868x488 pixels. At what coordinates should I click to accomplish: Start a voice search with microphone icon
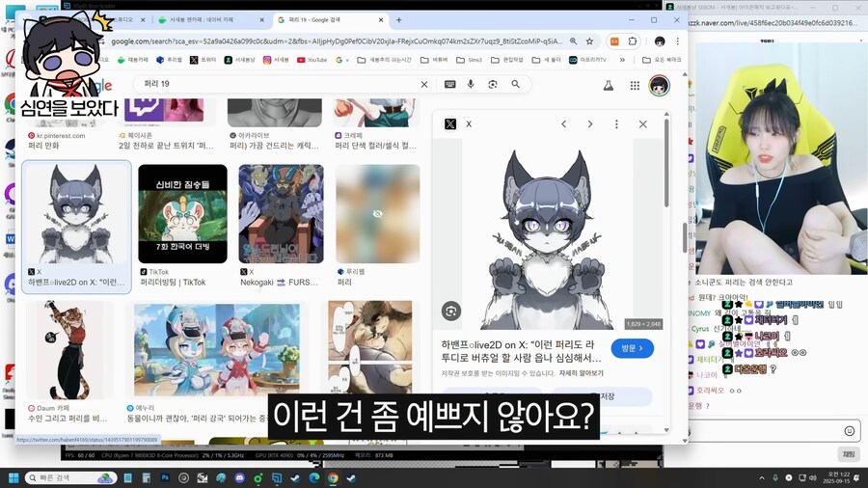click(471, 84)
